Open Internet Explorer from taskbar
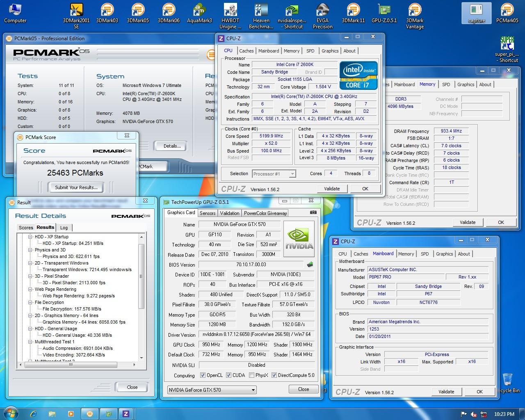Viewport: 525px width, 420px height. [x=34, y=413]
